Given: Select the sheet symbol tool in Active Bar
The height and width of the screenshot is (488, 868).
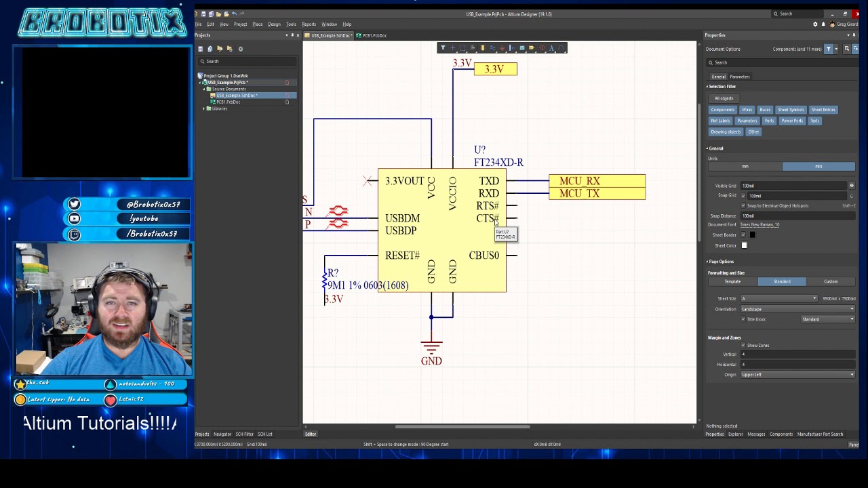Looking at the screenshot, I should coord(522,47).
